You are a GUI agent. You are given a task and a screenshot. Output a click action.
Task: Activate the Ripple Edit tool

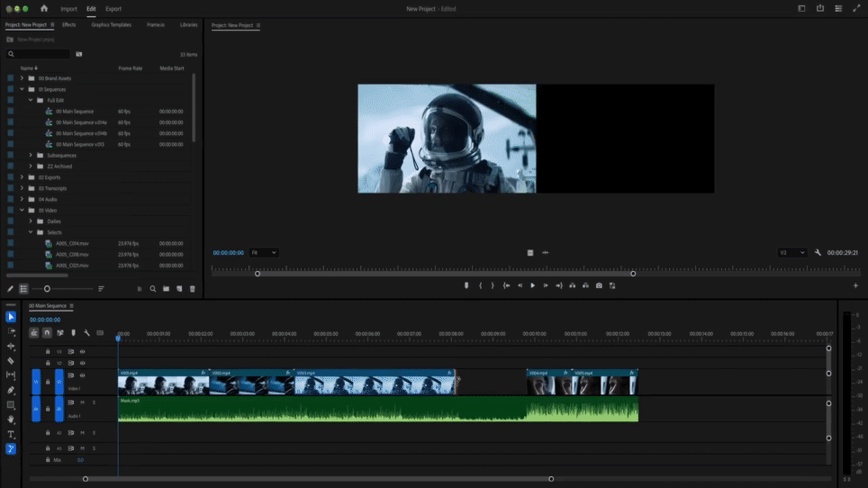click(11, 346)
